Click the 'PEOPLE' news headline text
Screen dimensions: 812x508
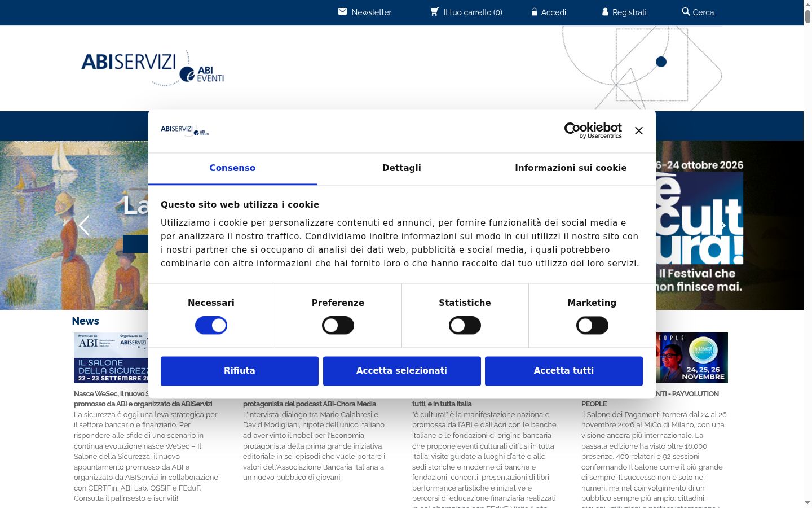594,404
